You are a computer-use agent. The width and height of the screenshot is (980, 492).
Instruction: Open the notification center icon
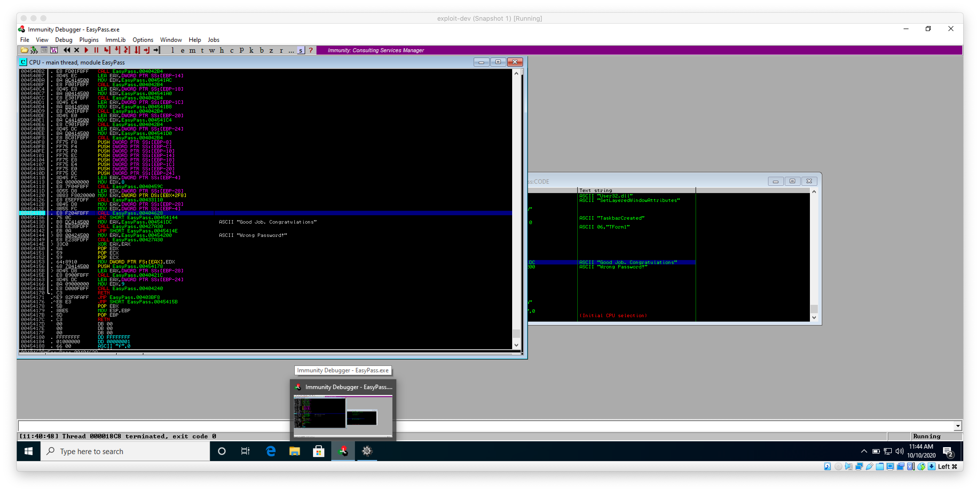[948, 451]
